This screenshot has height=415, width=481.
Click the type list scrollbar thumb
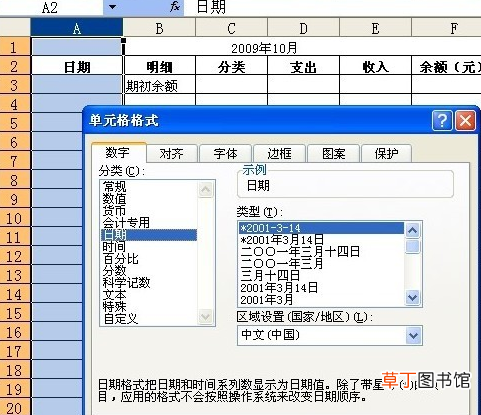pos(413,246)
